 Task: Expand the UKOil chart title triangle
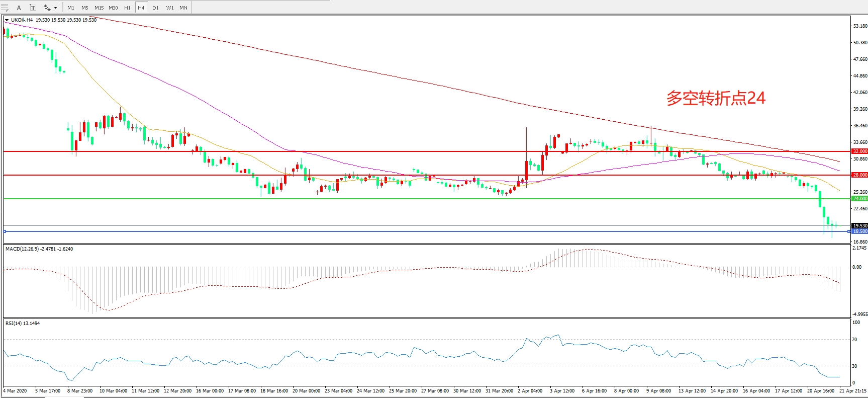click(7, 20)
